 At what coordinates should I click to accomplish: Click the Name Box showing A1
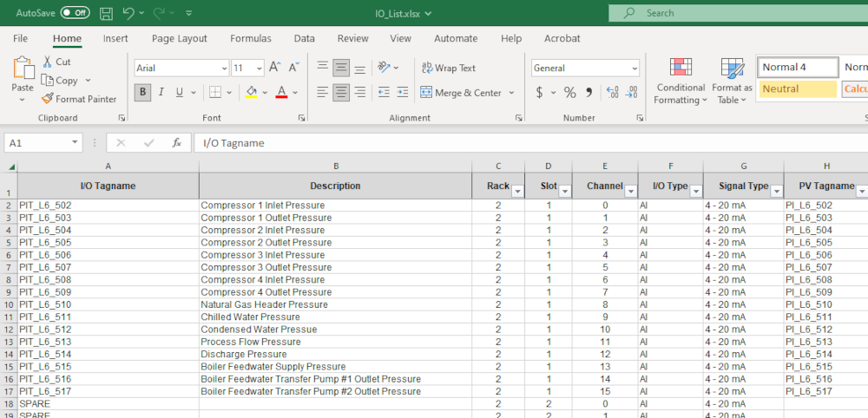pos(43,142)
